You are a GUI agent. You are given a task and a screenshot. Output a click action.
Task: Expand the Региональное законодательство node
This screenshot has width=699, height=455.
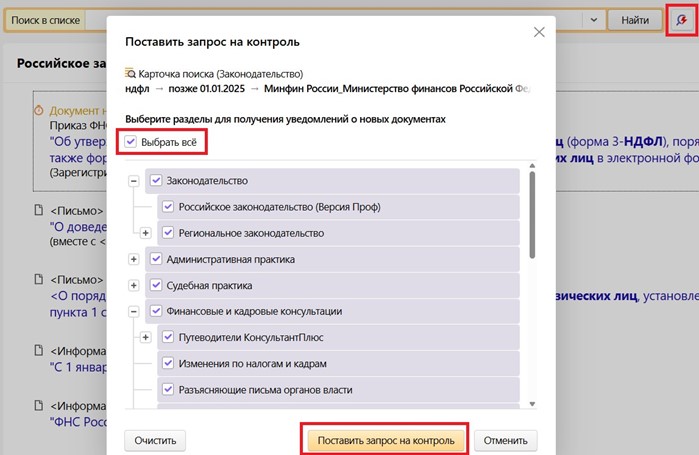(146, 233)
